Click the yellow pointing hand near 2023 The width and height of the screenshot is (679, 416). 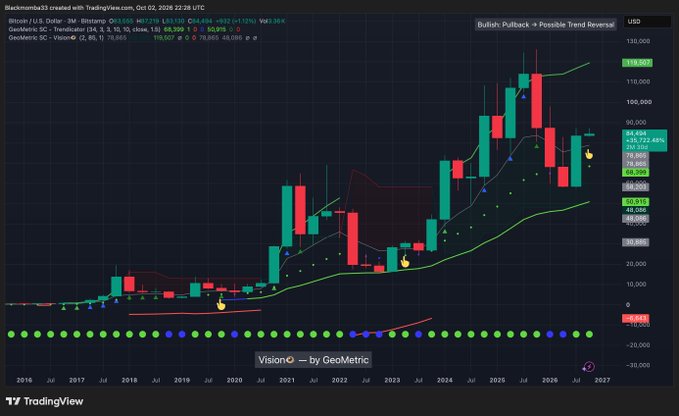point(405,262)
